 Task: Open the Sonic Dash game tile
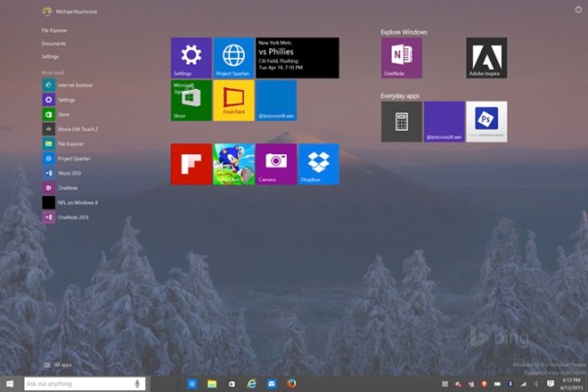point(233,163)
